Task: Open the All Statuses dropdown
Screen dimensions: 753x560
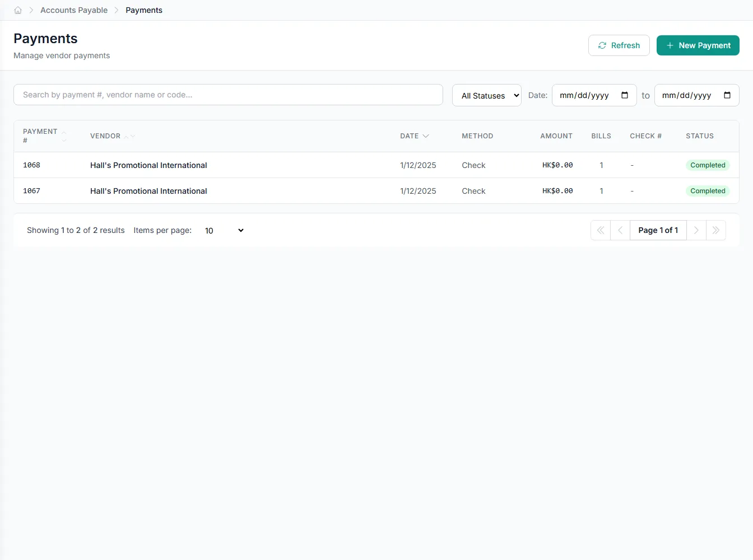Action: [x=487, y=95]
